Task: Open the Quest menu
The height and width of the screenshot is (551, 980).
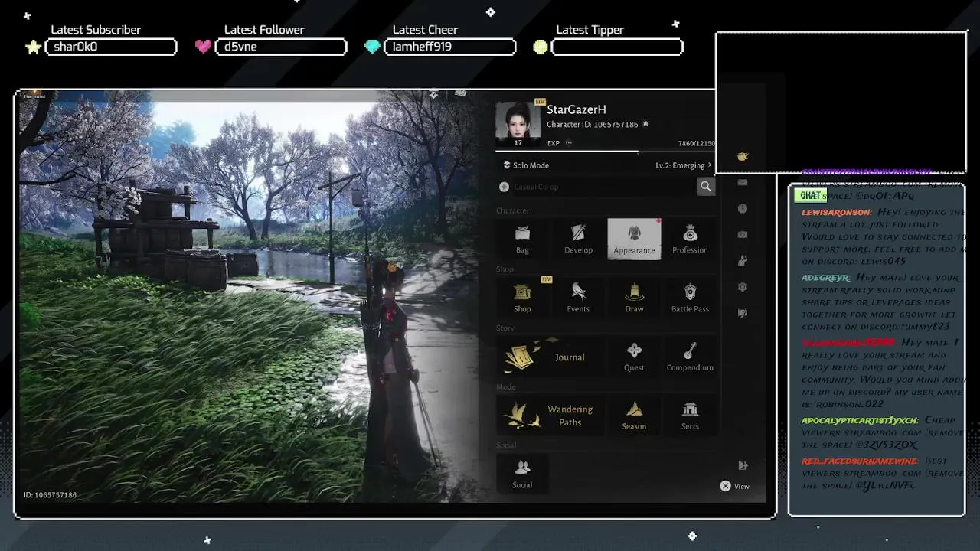Action: (634, 357)
